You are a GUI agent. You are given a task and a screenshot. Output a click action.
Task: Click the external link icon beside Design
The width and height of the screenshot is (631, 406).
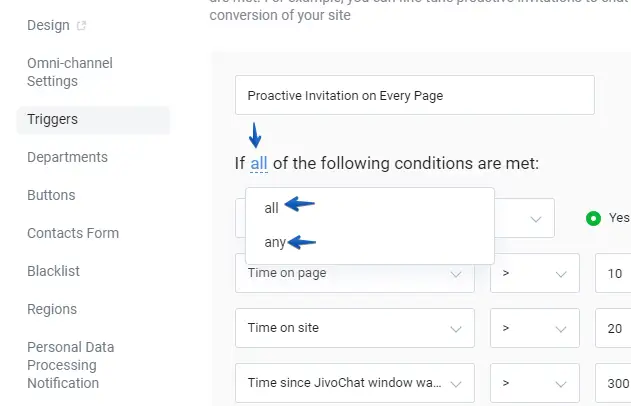[82, 25]
